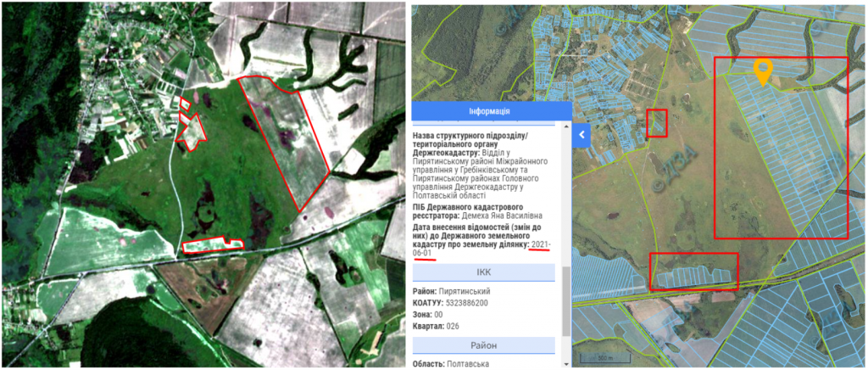Screen dimensions: 868x370
Task: Click the registrar name Демеха Яна Василівна
Action: [x=502, y=216]
